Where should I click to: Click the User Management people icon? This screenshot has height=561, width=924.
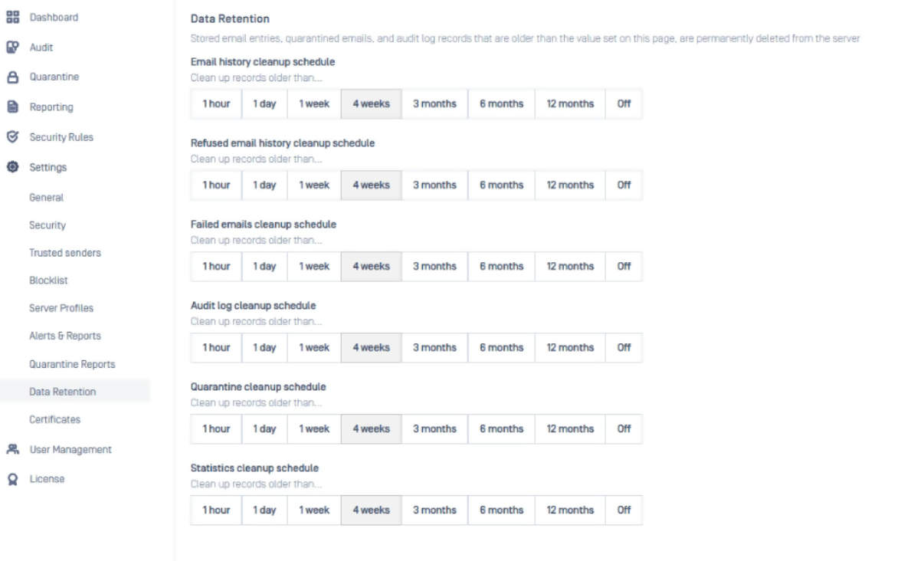coord(11,449)
